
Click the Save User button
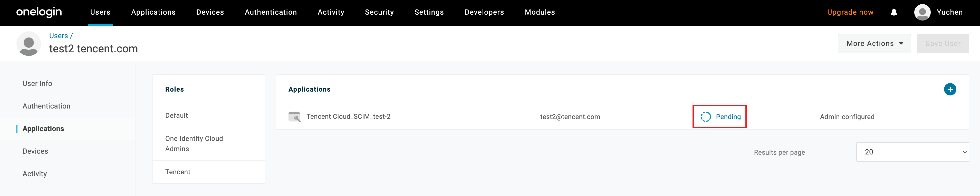(x=943, y=44)
